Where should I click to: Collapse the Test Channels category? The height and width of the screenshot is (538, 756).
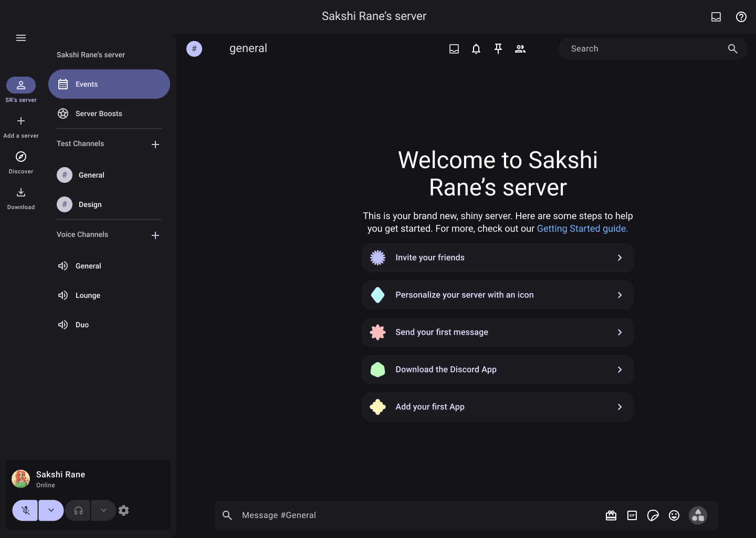tap(80, 144)
